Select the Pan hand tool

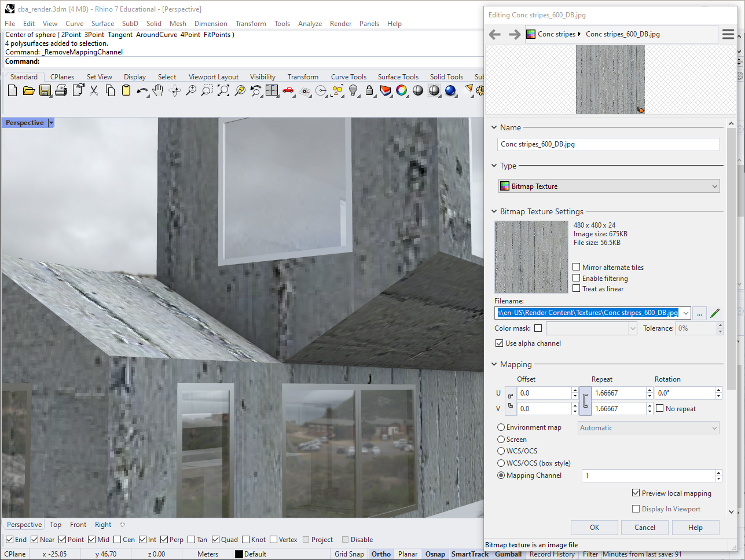point(158,90)
